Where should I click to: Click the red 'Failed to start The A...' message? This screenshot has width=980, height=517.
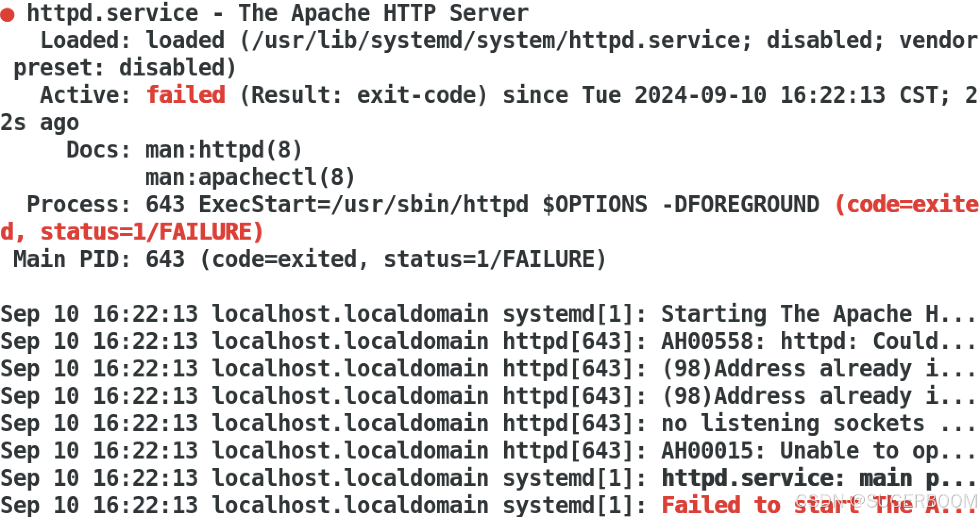pos(818,506)
